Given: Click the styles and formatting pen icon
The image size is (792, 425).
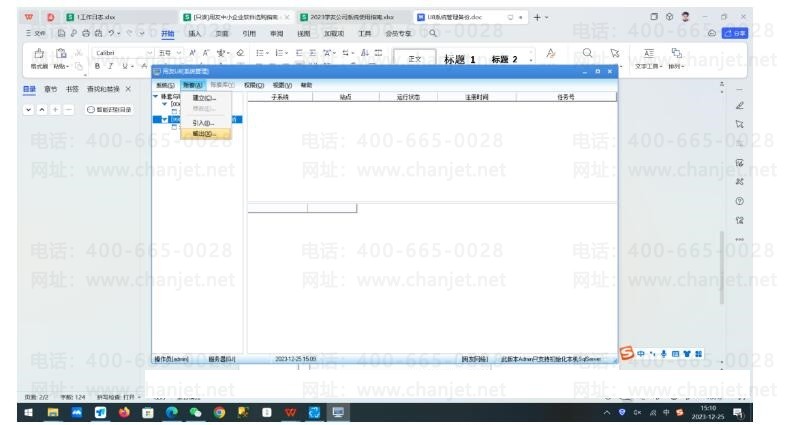Looking at the screenshot, I should click(x=551, y=53).
